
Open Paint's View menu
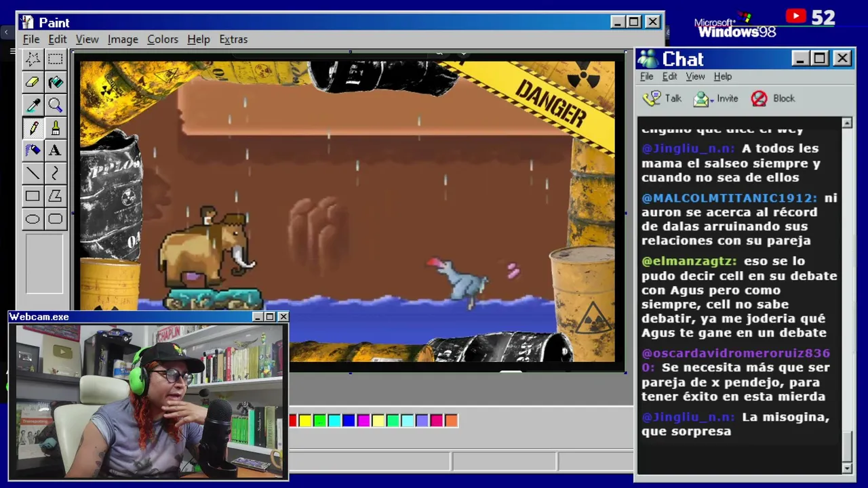(x=87, y=39)
